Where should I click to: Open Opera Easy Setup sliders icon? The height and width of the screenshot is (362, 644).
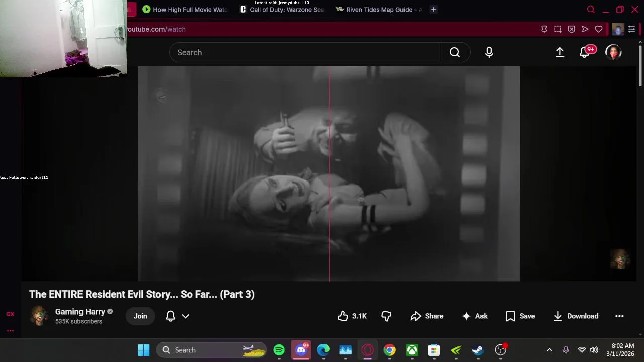631,29
